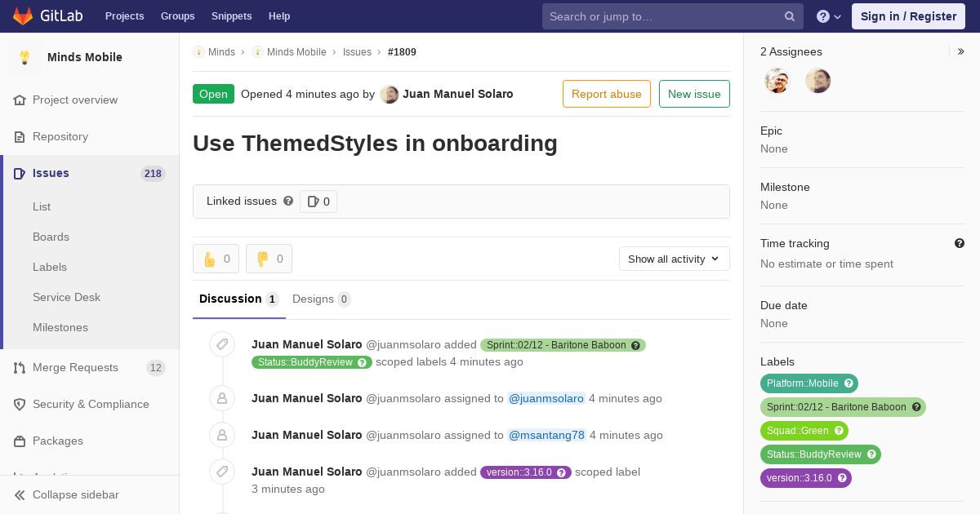Open the Groups menu in navbar
980x514 pixels.
pos(178,16)
